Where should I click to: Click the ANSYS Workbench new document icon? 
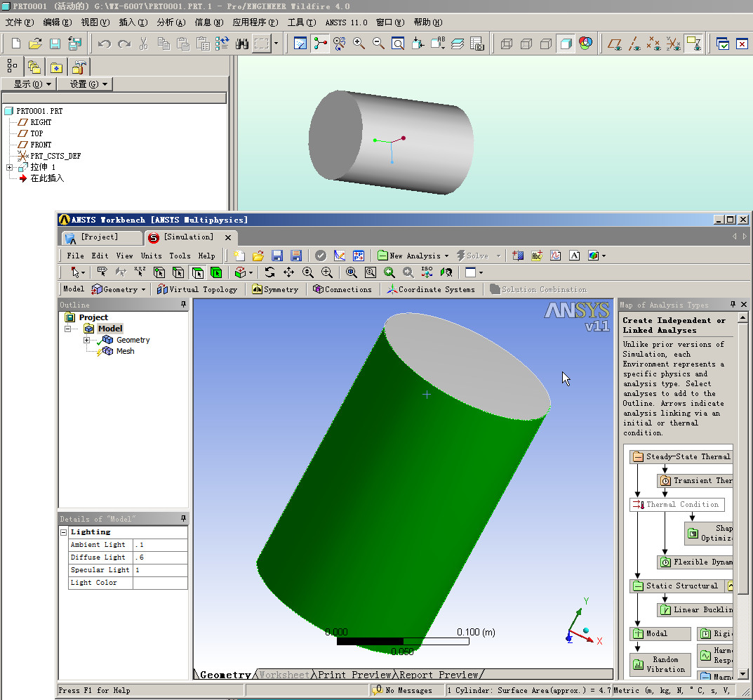(239, 256)
